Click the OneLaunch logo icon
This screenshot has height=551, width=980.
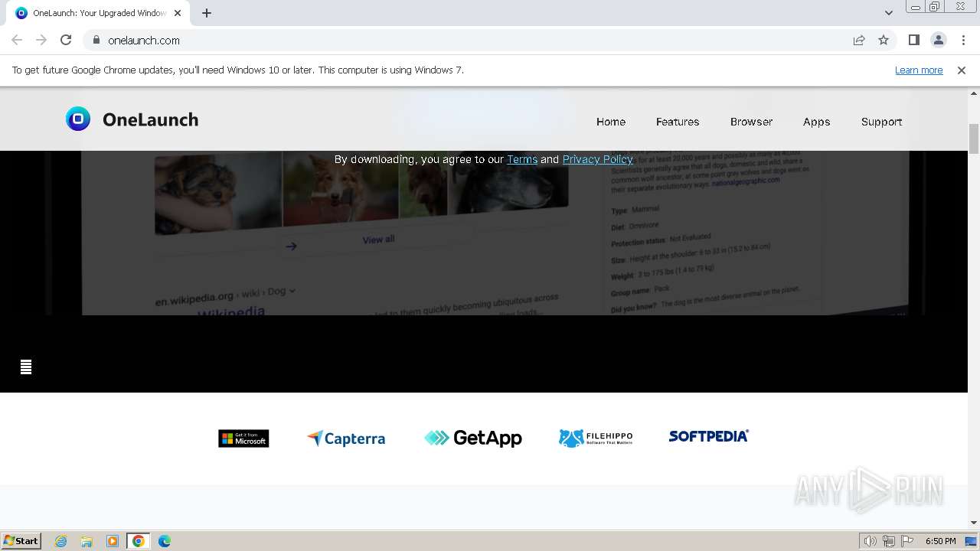pyautogui.click(x=78, y=119)
